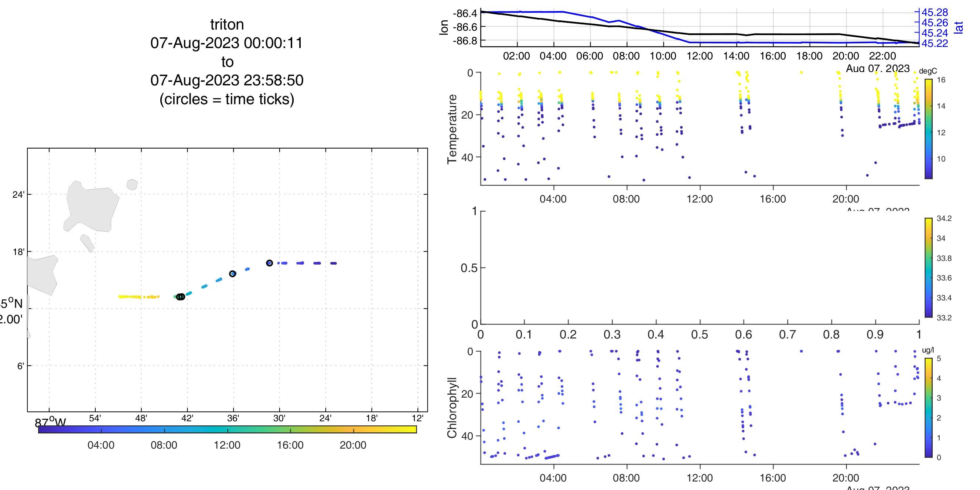Viewport: 980px width, 490px height.
Task: Click the '33.6' value on salinity colorbar
Action: click(x=944, y=278)
